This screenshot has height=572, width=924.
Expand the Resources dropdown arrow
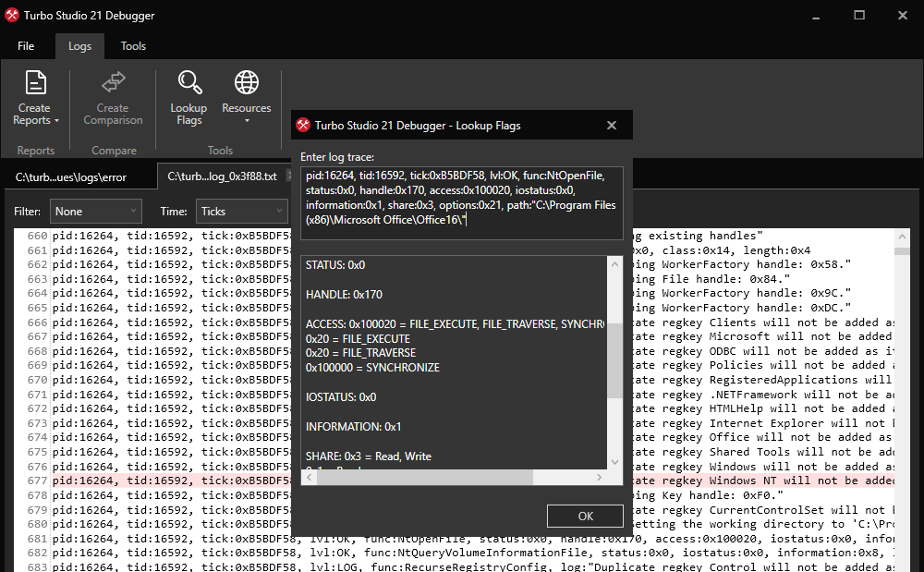246,119
